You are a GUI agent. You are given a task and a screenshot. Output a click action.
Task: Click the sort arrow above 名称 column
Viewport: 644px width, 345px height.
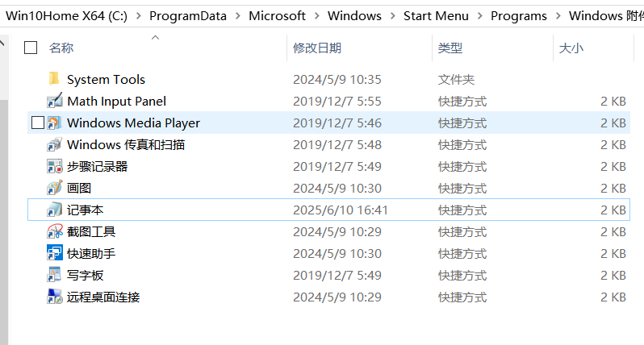point(155,38)
